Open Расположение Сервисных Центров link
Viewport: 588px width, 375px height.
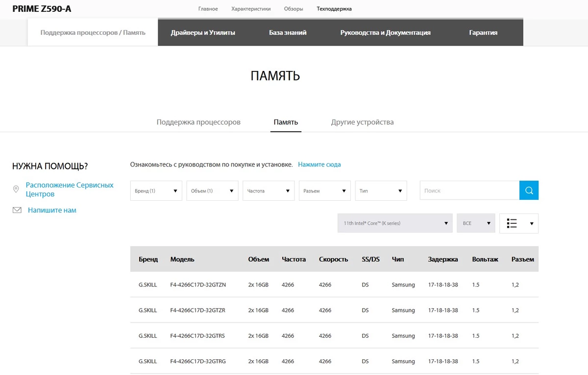tap(70, 189)
